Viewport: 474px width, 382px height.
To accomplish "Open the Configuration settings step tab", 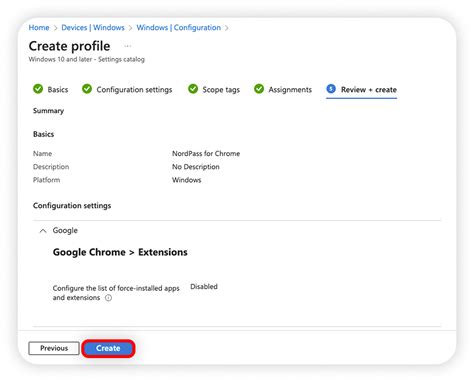I will (x=127, y=89).
